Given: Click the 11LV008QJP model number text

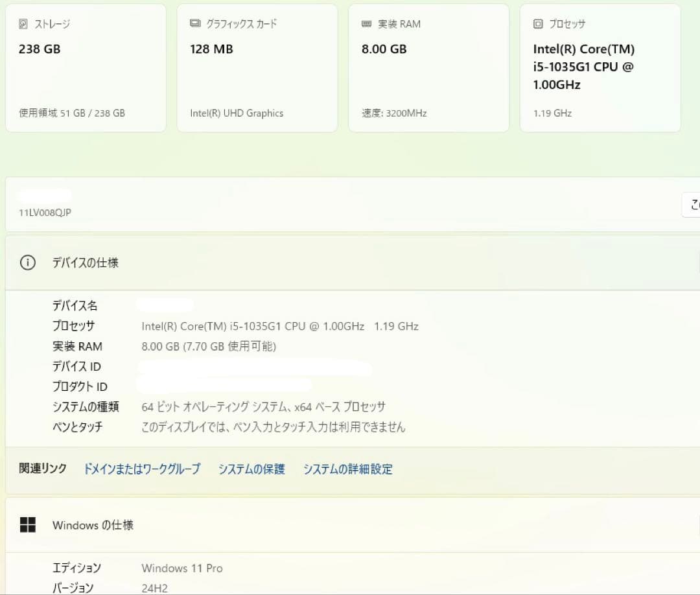Looking at the screenshot, I should [45, 213].
